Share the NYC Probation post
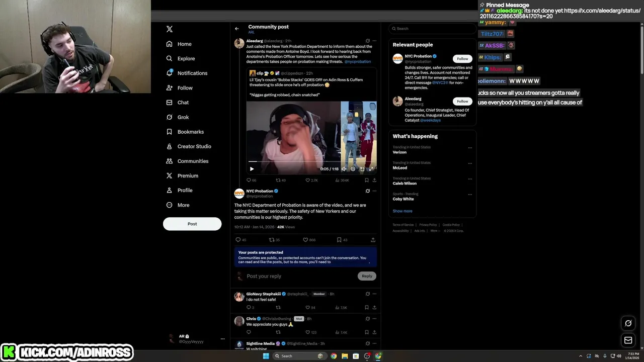 373,240
